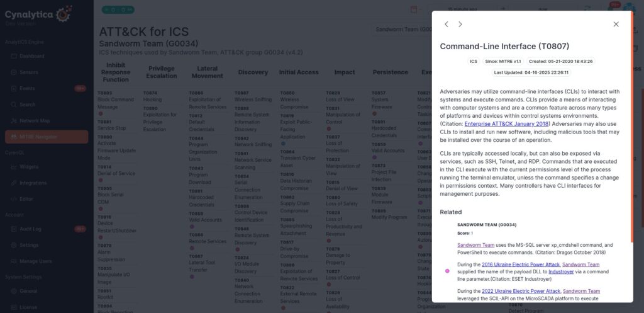Open the calendar date picker icon
644x313 pixels.
[x=414, y=9]
